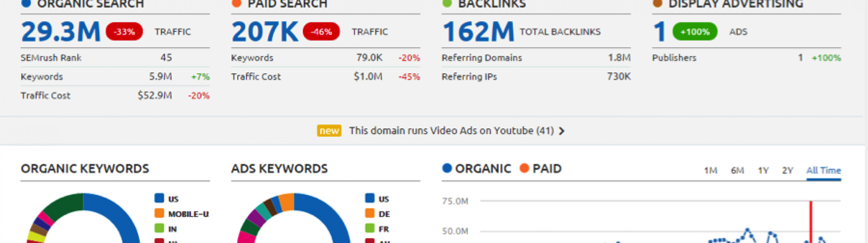The width and height of the screenshot is (868, 243).
Task: Click the 75.0M axis label
Action: click(x=455, y=201)
